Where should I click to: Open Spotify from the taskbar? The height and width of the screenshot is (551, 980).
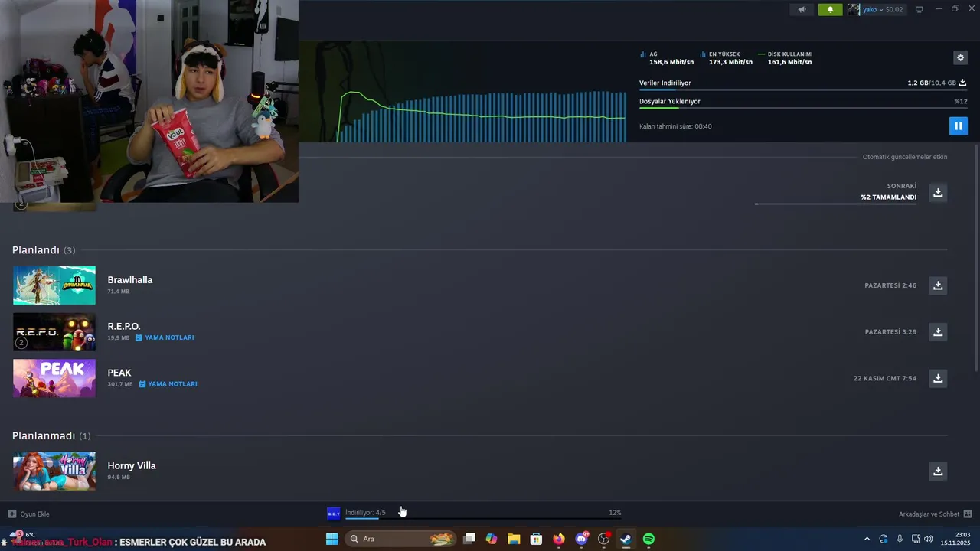point(648,539)
